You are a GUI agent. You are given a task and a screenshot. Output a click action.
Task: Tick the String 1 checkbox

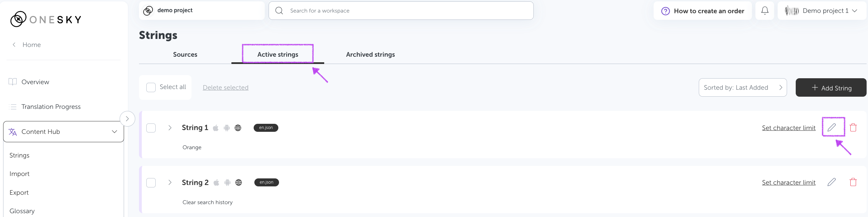pyautogui.click(x=151, y=128)
